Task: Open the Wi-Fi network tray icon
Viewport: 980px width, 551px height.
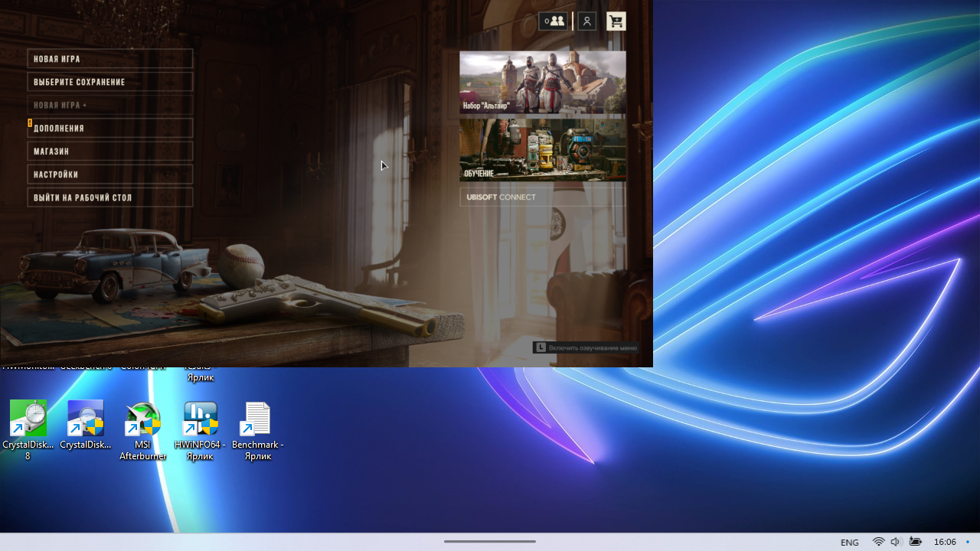Action: (x=878, y=542)
